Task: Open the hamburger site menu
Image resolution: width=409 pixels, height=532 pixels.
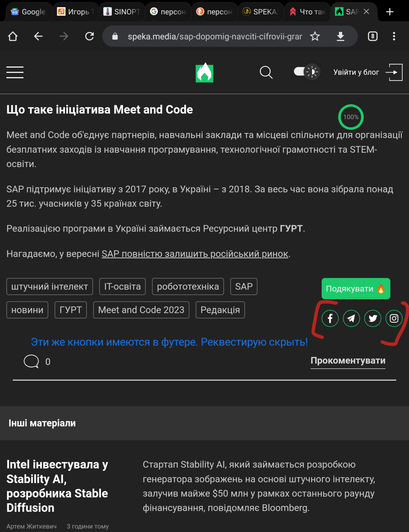Action: [x=15, y=72]
